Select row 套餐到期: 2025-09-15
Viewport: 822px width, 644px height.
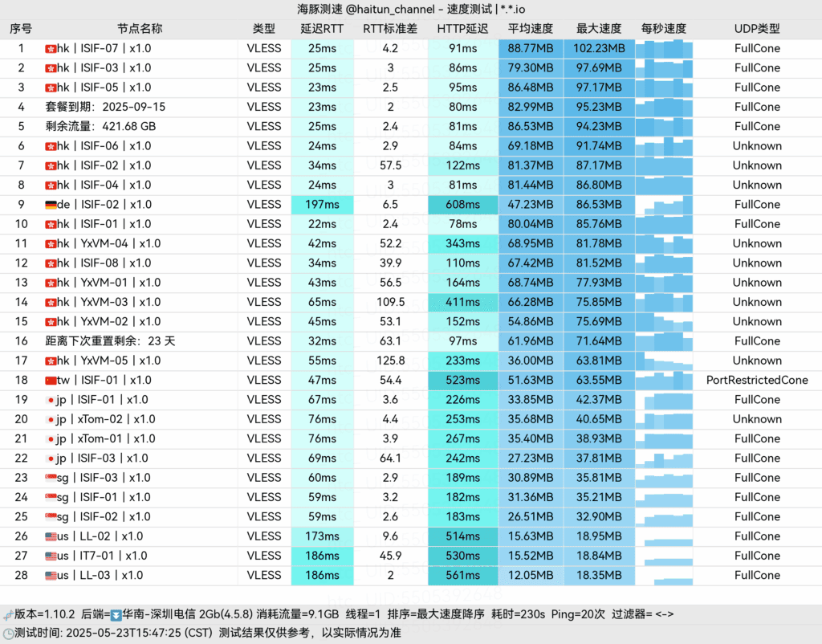pyautogui.click(x=411, y=107)
